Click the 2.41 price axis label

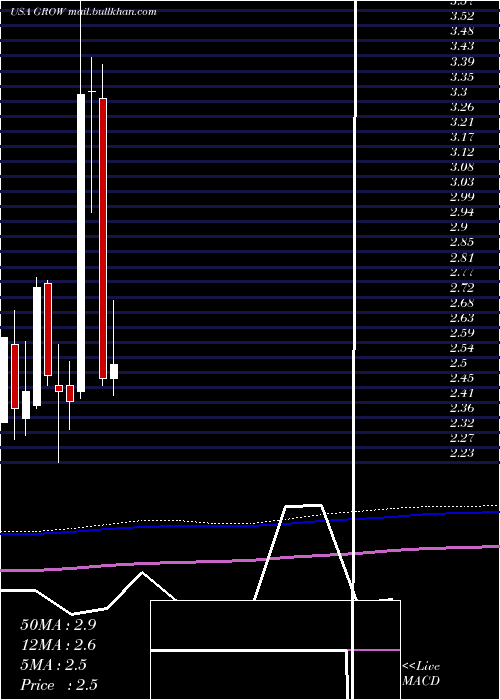(x=462, y=393)
